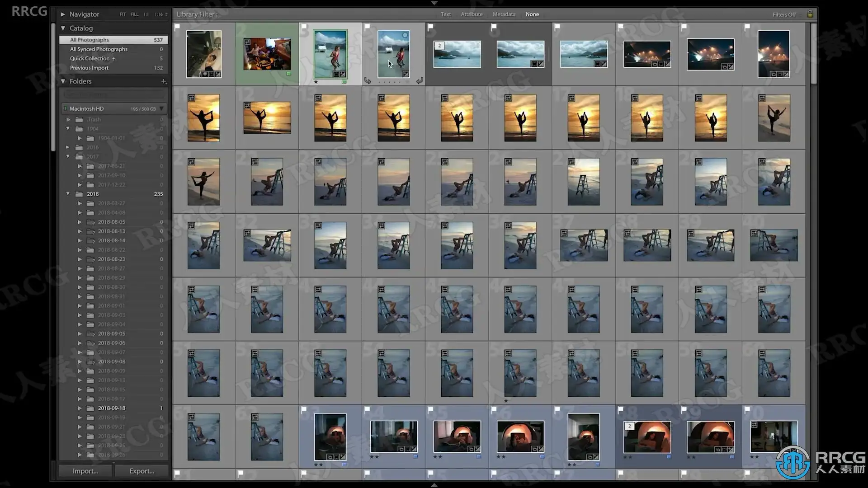Rotate the hovered beach photo clockwise

pyautogui.click(x=420, y=80)
